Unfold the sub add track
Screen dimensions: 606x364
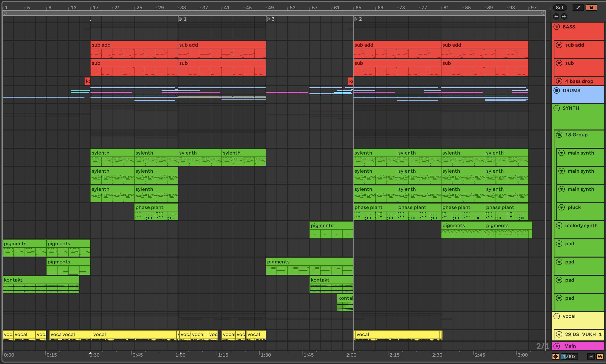pyautogui.click(x=559, y=45)
